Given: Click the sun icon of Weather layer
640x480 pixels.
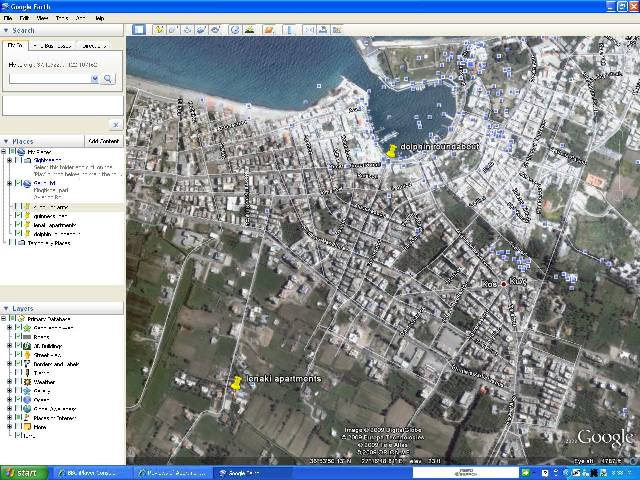Looking at the screenshot, I should pos(27,382).
